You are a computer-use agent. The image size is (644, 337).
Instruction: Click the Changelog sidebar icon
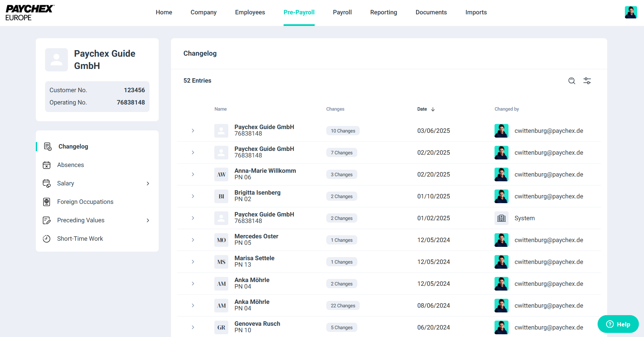coord(47,146)
